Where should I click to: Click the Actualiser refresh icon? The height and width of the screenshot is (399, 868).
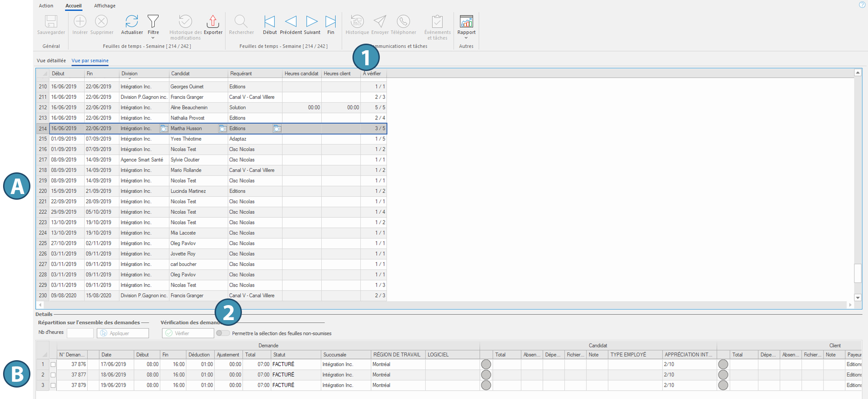tap(132, 22)
